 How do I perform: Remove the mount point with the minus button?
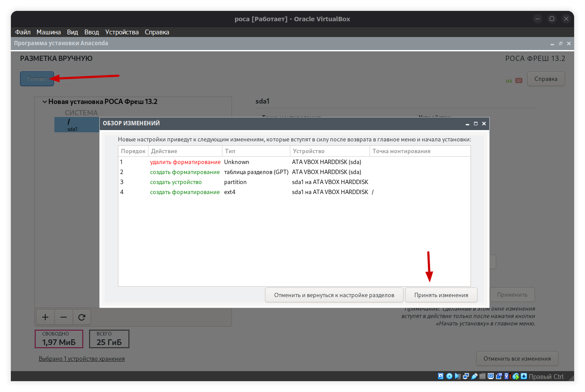pyautogui.click(x=64, y=317)
